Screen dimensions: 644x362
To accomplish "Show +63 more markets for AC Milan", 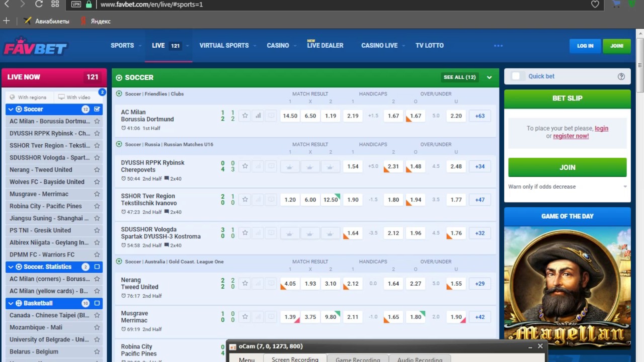I will 480,116.
